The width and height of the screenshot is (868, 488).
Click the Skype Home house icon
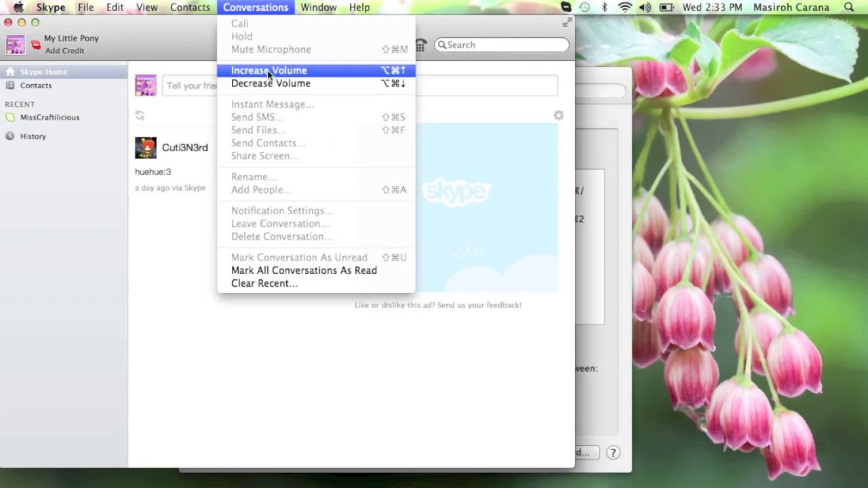tap(10, 72)
